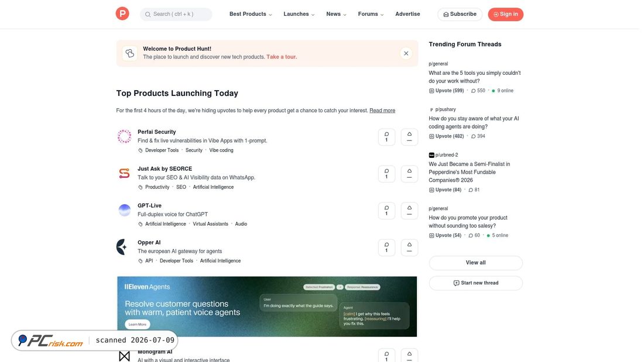Click the Subscribe button

[460, 15]
